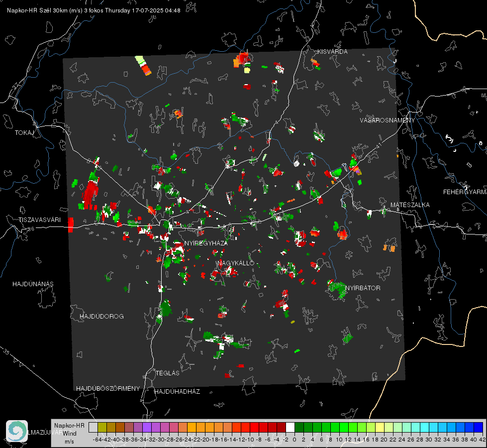Click the 20 value on the legend scale

coord(384,440)
